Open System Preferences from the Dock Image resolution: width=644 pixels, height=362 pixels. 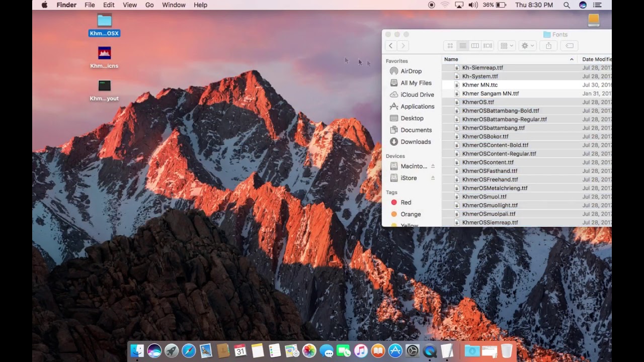413,350
